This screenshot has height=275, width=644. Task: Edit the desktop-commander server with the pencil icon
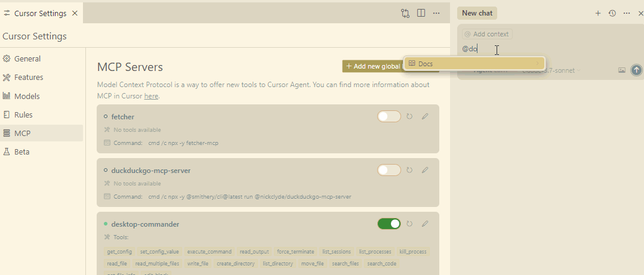click(425, 224)
